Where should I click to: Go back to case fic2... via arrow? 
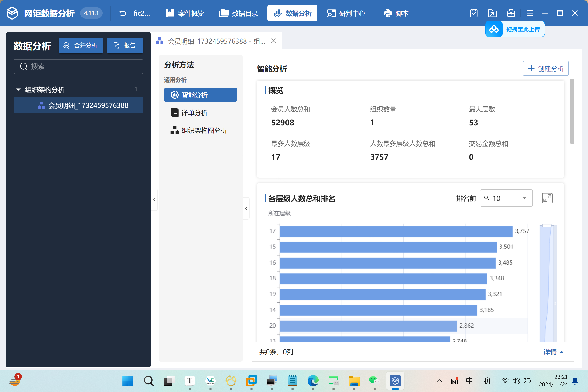pos(123,13)
